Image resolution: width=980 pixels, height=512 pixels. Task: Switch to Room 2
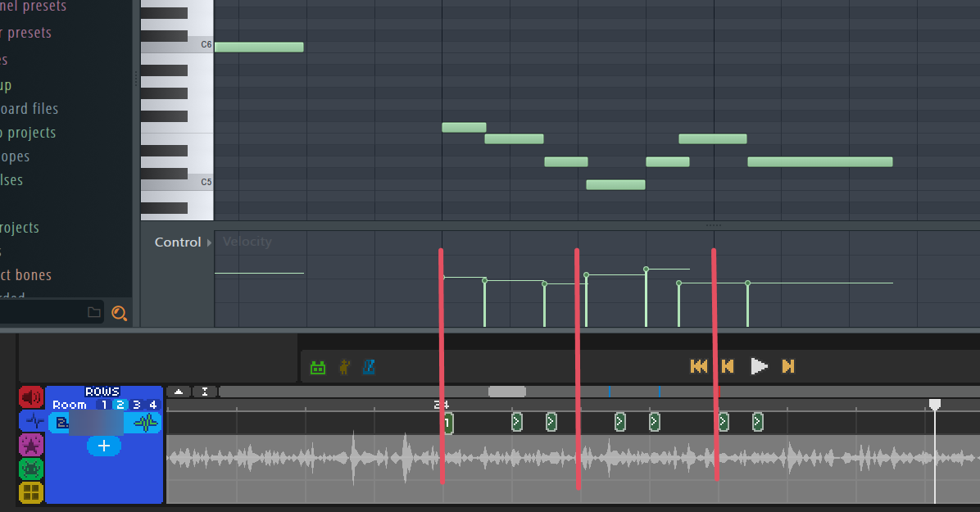(120, 405)
